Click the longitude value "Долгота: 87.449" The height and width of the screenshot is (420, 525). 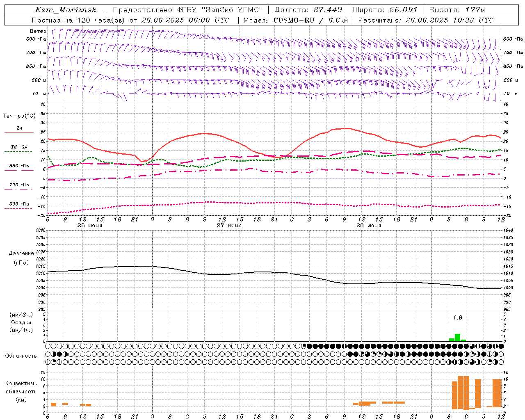point(308,10)
